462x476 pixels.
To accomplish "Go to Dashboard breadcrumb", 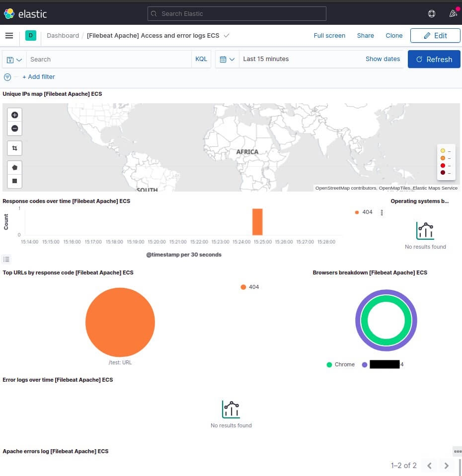I will pos(63,36).
